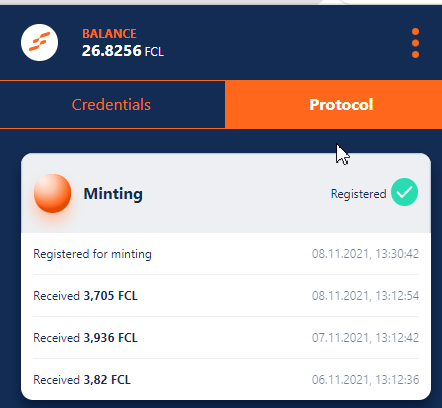Click the 07.11.2021, 13:12:42 timestamp
The height and width of the screenshot is (408, 442).
click(x=365, y=338)
